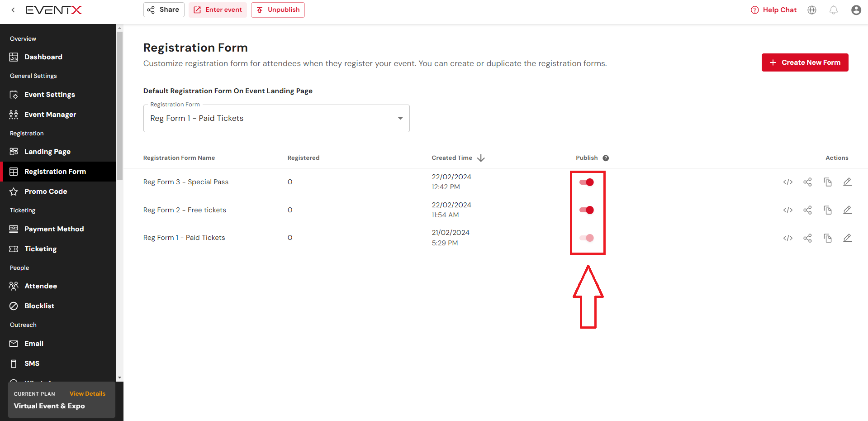Edit Reg Form 3 - Special Pass
Image resolution: width=868 pixels, height=421 pixels.
pos(848,182)
